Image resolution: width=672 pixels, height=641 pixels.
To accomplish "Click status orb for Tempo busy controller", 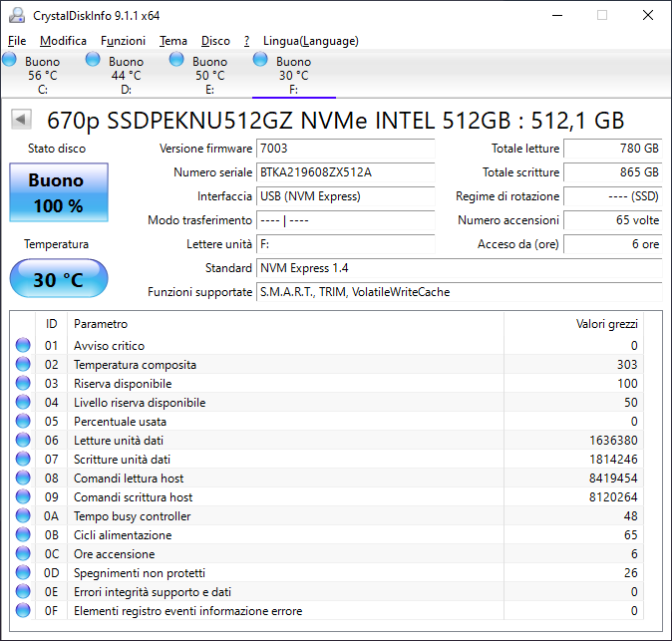I will click(23, 515).
